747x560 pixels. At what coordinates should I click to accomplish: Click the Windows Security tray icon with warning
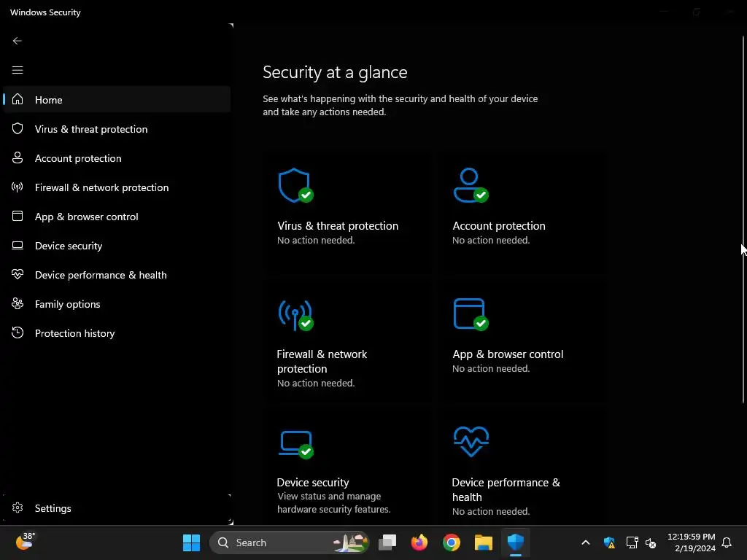[x=609, y=542]
